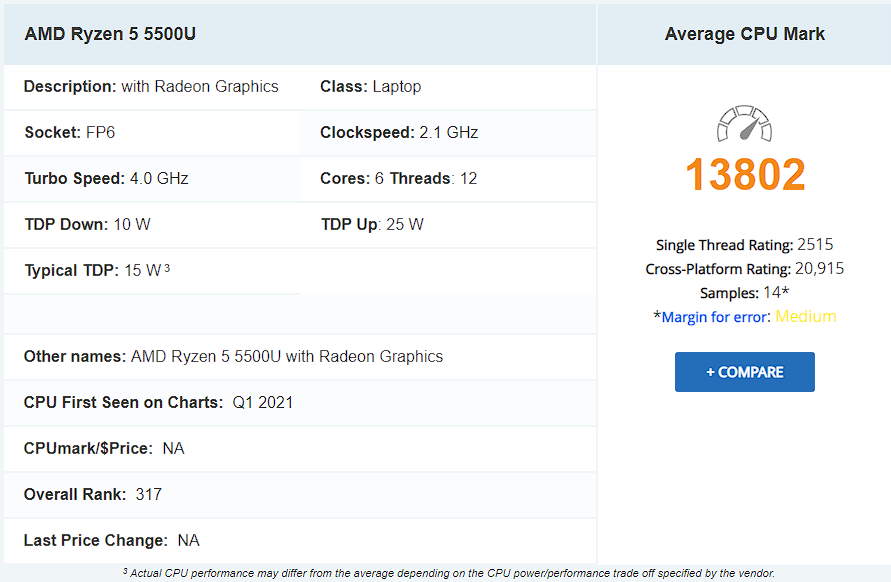The height and width of the screenshot is (582, 891).
Task: Click the Cores 6 Threads 12 entry
Action: 398,178
